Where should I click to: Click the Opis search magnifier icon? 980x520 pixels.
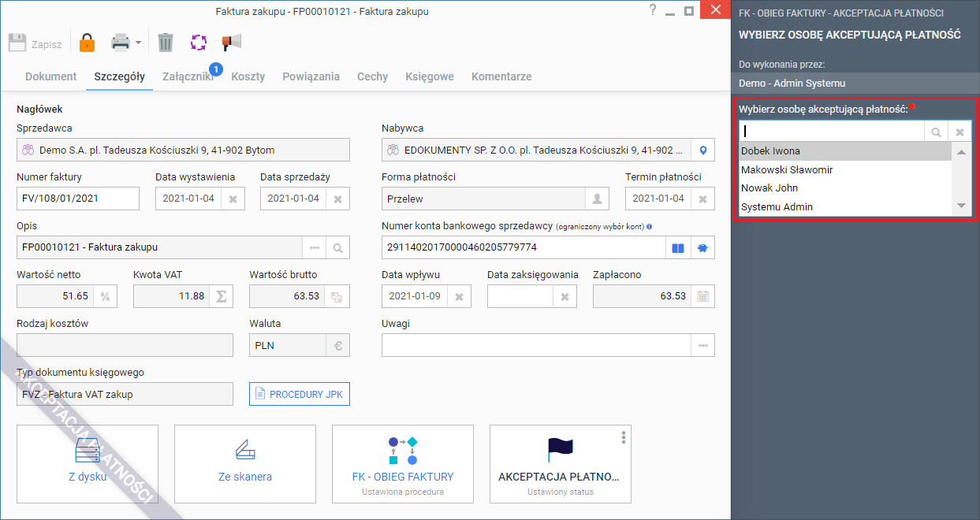click(337, 247)
